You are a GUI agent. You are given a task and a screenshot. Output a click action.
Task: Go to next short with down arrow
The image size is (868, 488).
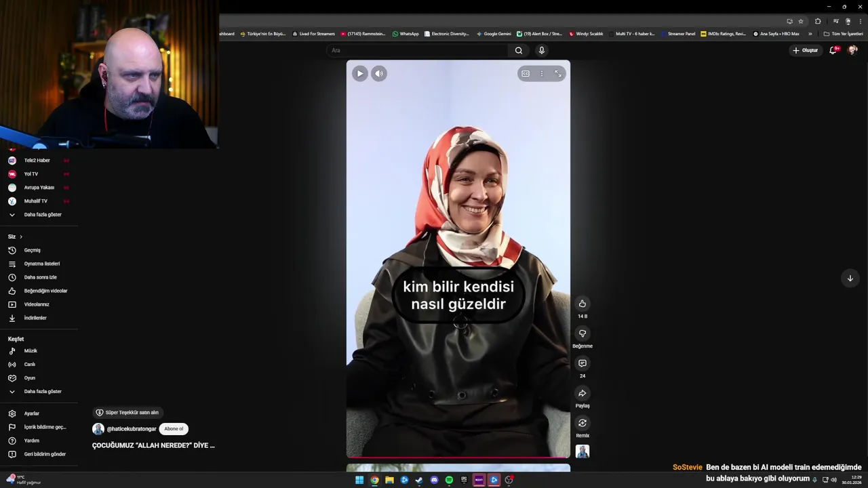click(850, 278)
